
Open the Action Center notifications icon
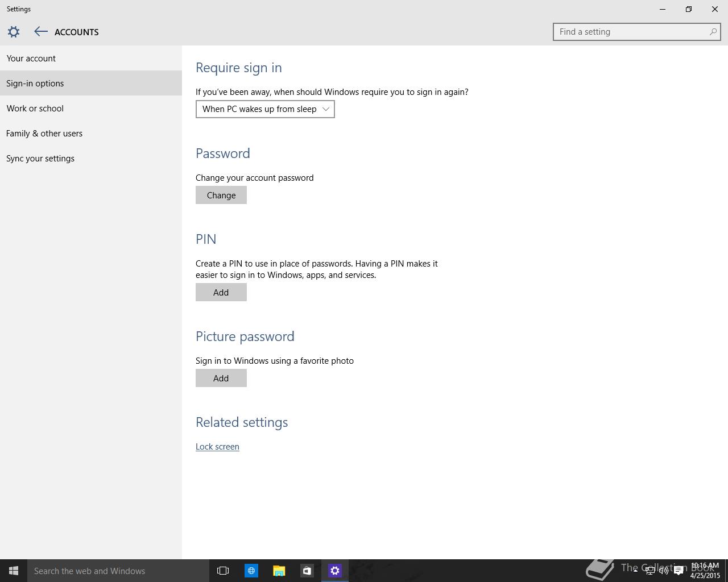point(679,571)
